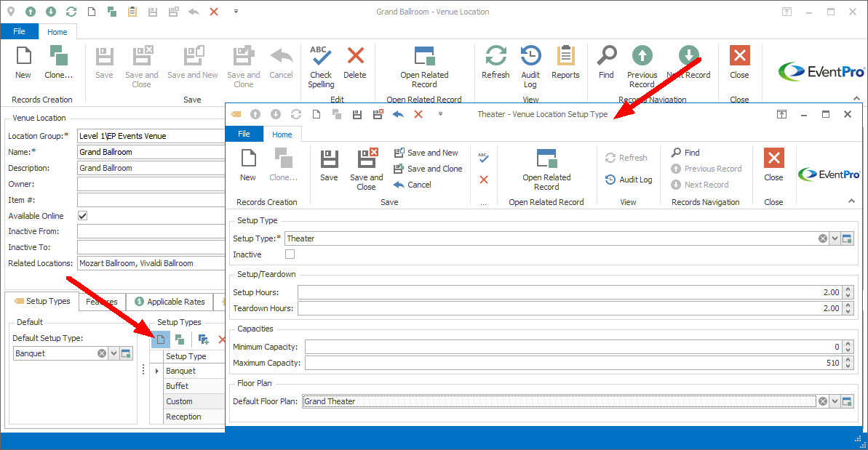The image size is (868, 450).
Task: Toggle Available Online checkbox
Action: [x=82, y=216]
